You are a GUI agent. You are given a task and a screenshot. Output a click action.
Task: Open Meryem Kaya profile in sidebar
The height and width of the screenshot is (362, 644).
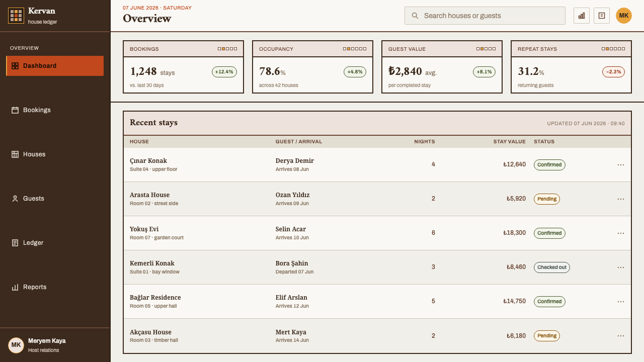click(x=55, y=345)
